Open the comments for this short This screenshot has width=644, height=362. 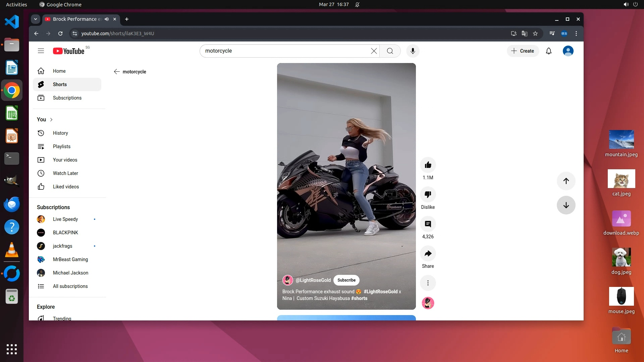[x=428, y=224]
